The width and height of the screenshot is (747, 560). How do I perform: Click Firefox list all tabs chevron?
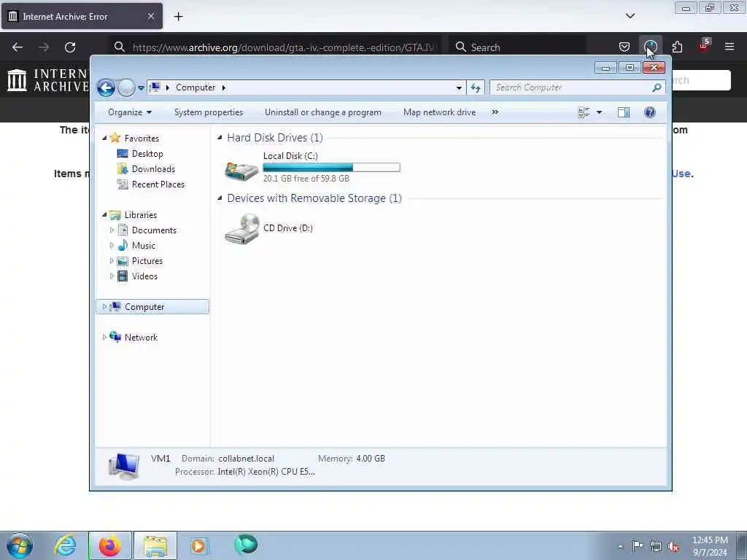tap(630, 16)
